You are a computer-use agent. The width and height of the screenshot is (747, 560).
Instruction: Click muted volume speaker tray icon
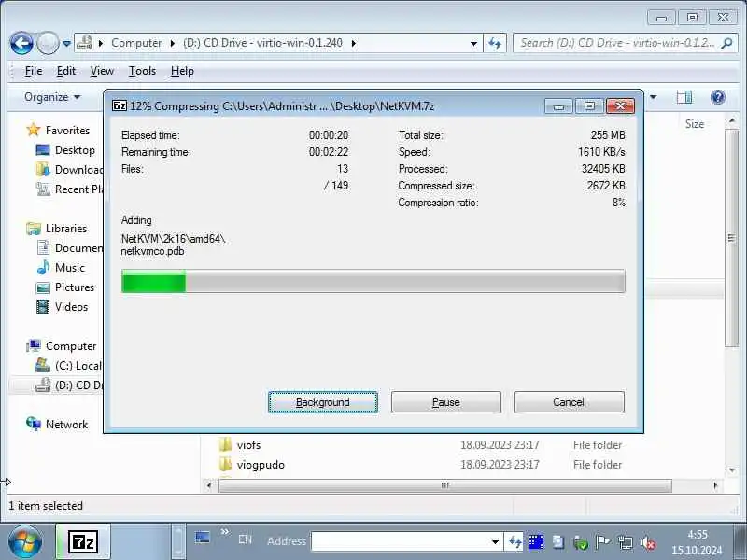point(648,542)
